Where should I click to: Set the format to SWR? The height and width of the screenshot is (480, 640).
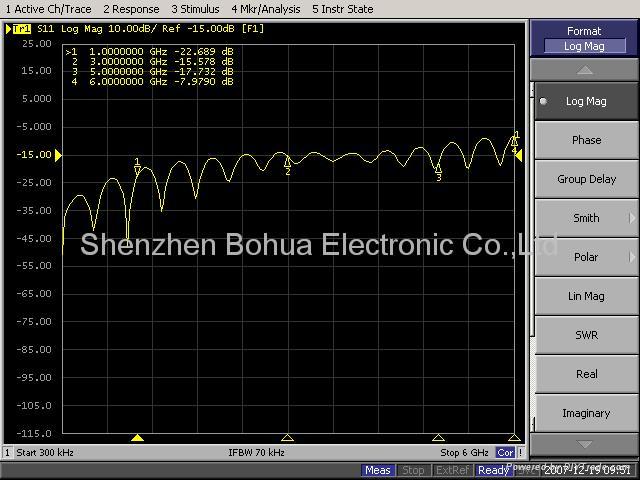[585, 335]
